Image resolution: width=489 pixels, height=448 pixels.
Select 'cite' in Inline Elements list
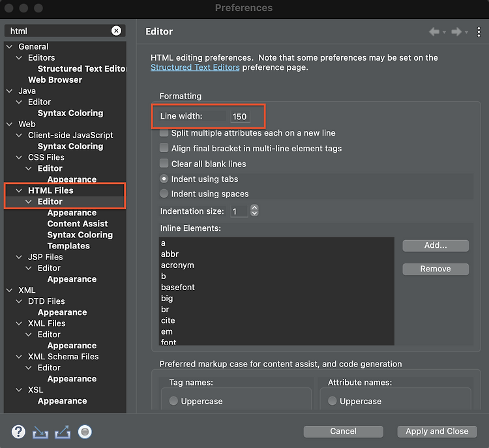[x=168, y=320]
